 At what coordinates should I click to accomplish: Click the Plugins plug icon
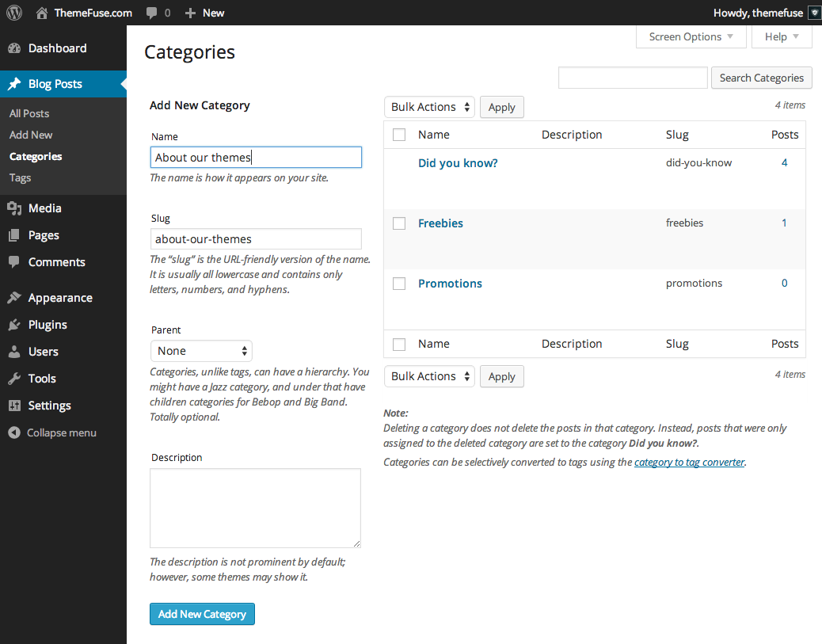15,325
